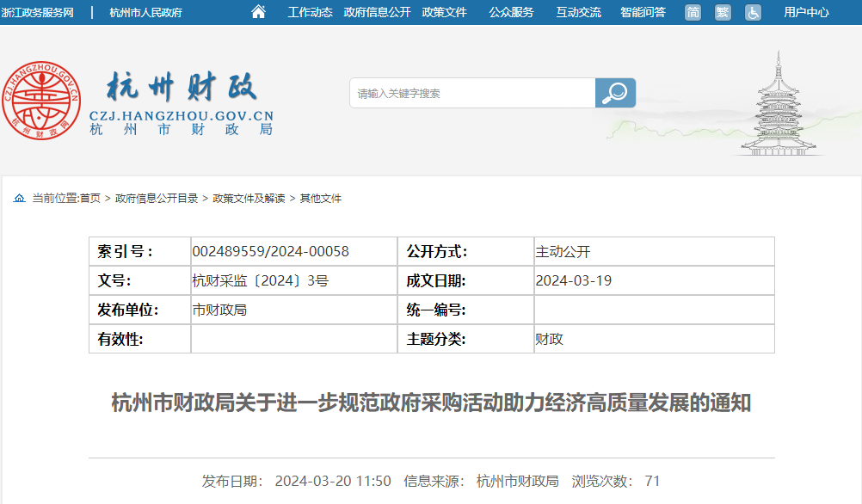Select document number 杭财采监〔2024〕3号

(260, 280)
